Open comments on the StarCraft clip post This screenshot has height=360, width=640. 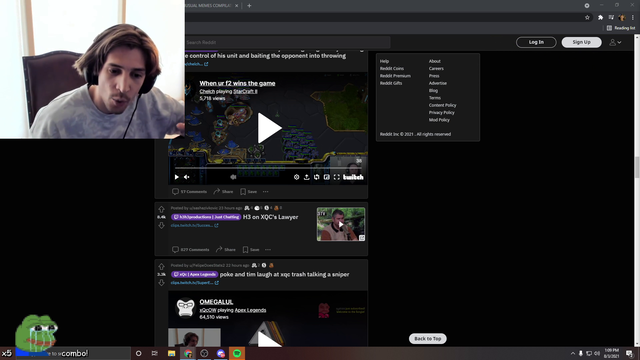point(189,191)
